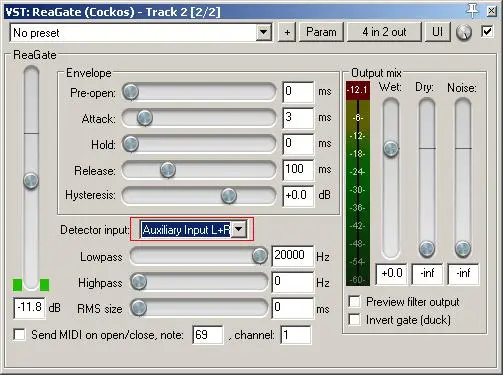
Task: Click the Wet value field showing +0.0
Action: point(391,274)
